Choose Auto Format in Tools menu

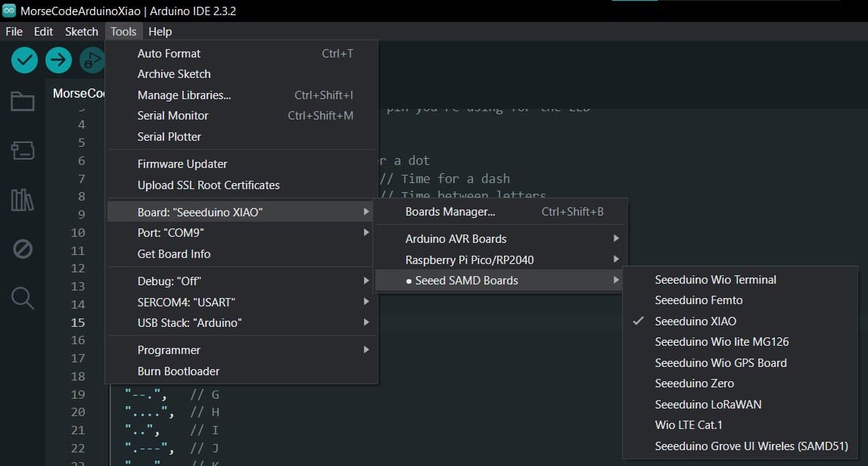242,54
